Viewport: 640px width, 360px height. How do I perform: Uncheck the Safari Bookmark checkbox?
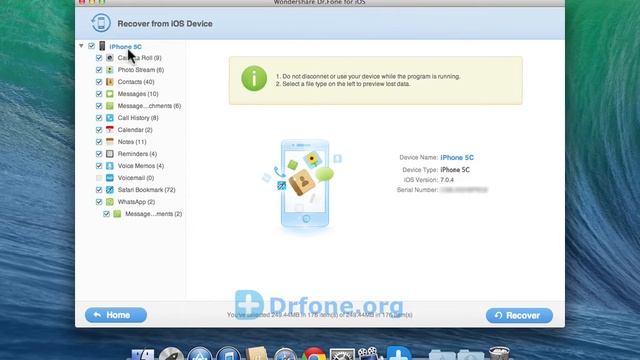pyautogui.click(x=99, y=190)
